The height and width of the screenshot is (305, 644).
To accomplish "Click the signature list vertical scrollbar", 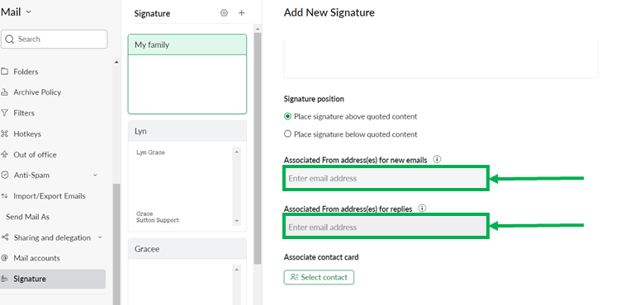I will pyautogui.click(x=258, y=148).
